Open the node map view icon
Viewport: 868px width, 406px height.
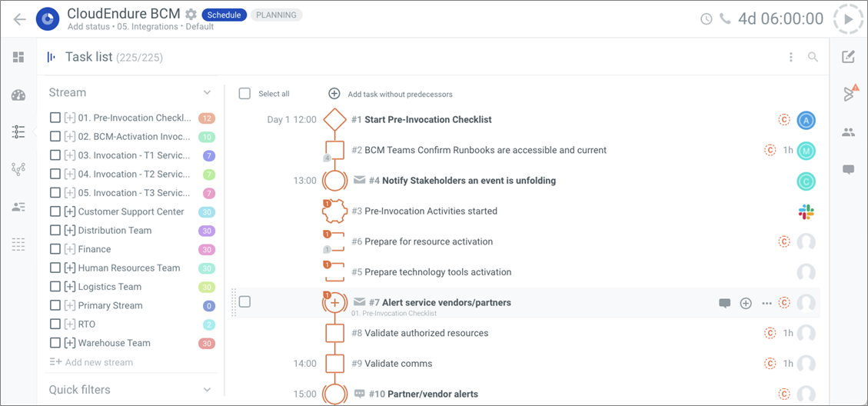(18, 169)
